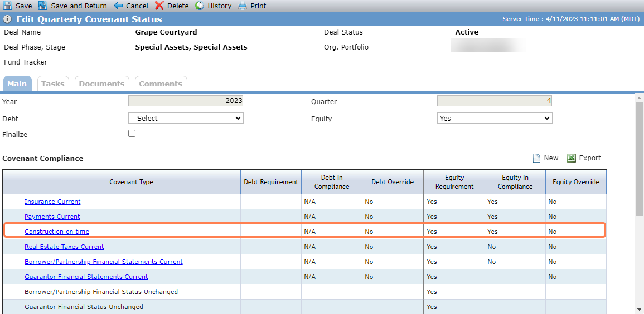Click the Debt Override column header
Image resolution: width=644 pixels, height=314 pixels.
pyautogui.click(x=392, y=182)
